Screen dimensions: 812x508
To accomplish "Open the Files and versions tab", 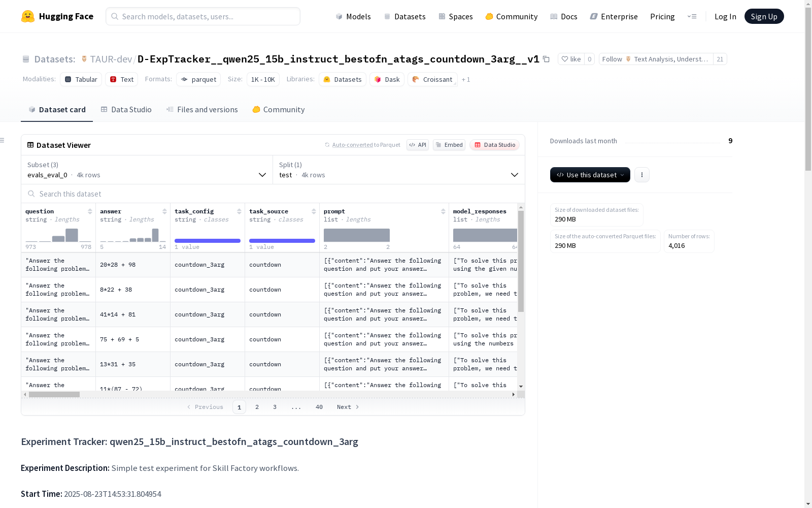I will pyautogui.click(x=202, y=110).
